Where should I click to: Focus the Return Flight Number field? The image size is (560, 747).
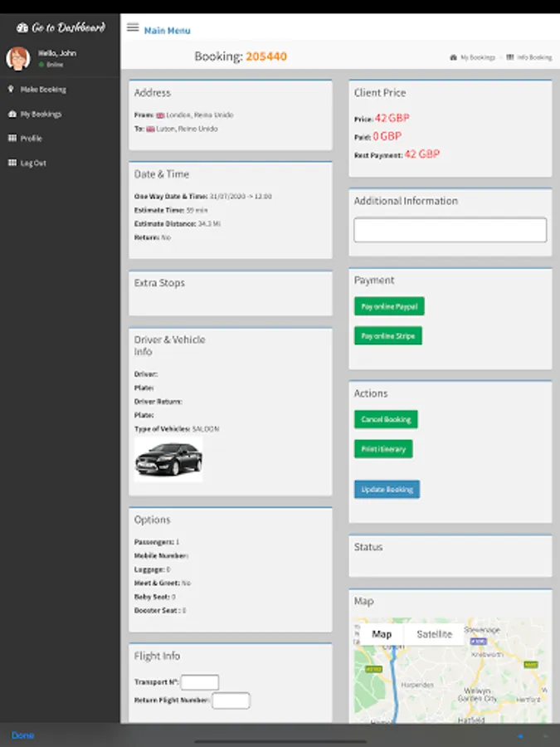click(231, 701)
